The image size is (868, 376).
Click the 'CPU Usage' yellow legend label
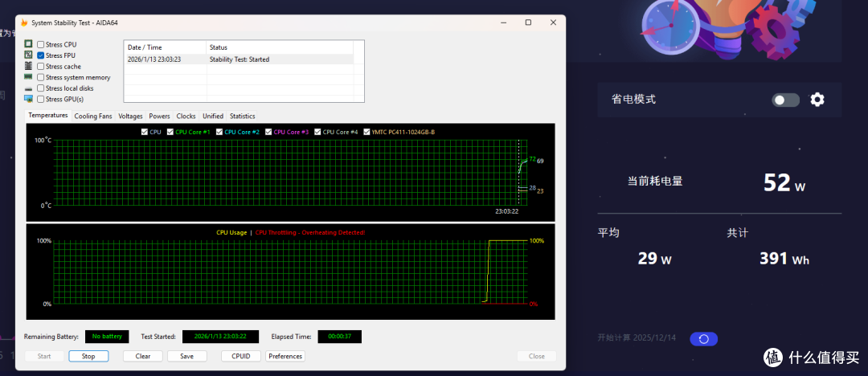click(x=231, y=232)
